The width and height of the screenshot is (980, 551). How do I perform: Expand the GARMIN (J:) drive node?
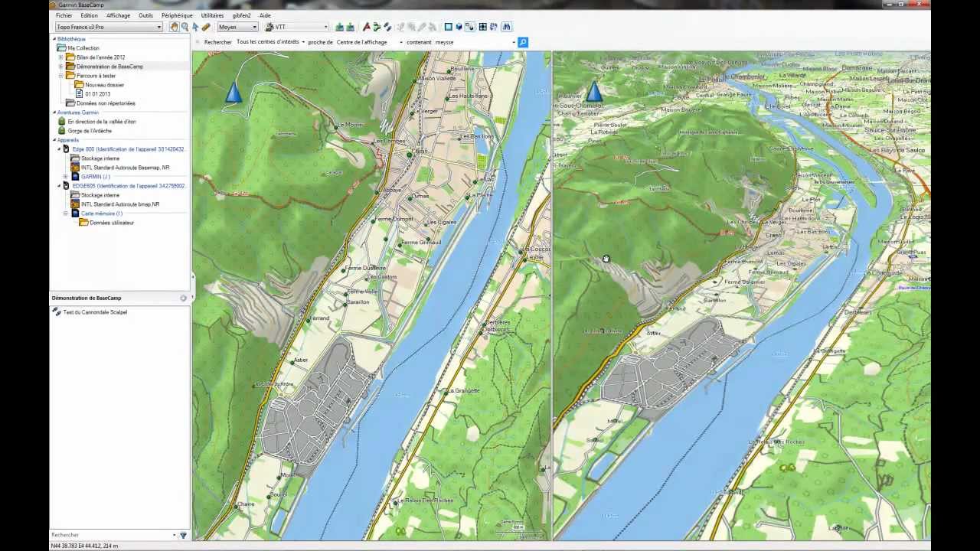coord(66,177)
